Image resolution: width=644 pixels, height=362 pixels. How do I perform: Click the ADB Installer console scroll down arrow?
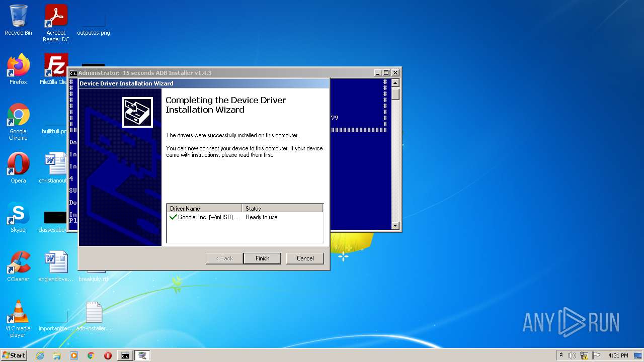pos(395,226)
